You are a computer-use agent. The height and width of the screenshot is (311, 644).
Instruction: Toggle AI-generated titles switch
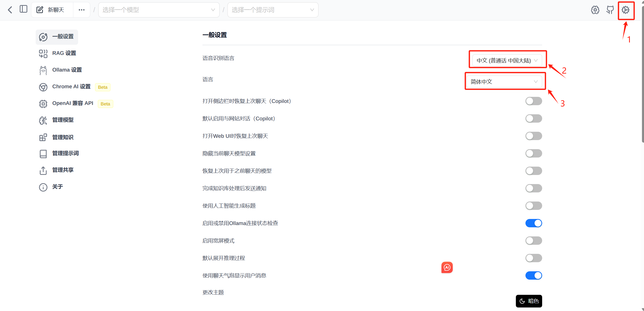point(534,206)
